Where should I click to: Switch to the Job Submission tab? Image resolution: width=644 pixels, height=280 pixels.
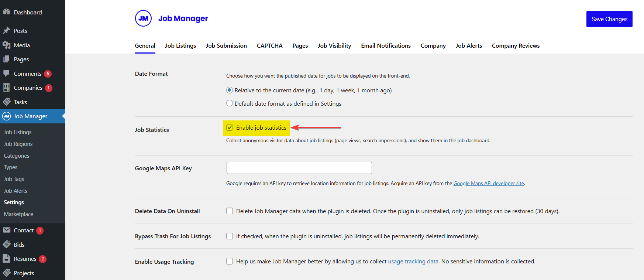(226, 46)
